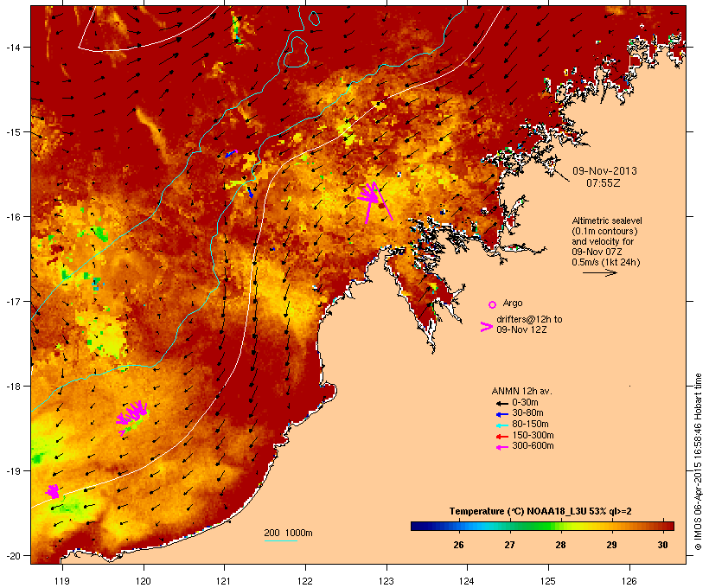The image size is (709, 588).
Task: Click the '125' longitude axis label
Action: point(548,581)
